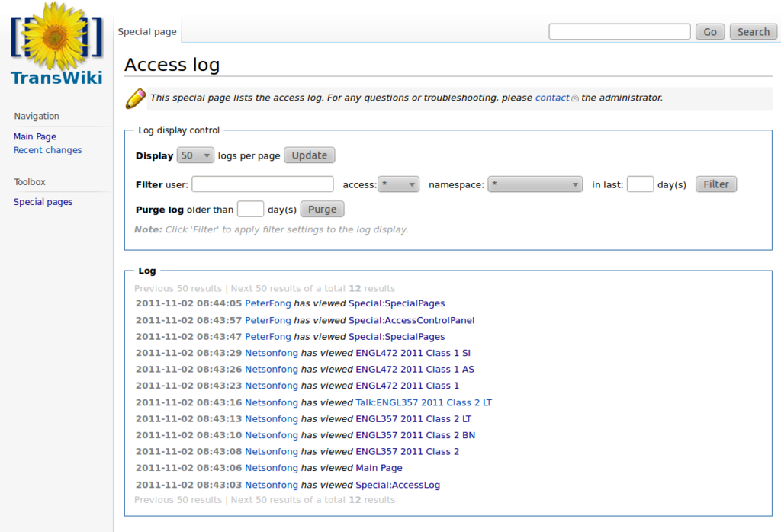Click the Search button
Screen dimensions: 781x532
[x=753, y=32]
